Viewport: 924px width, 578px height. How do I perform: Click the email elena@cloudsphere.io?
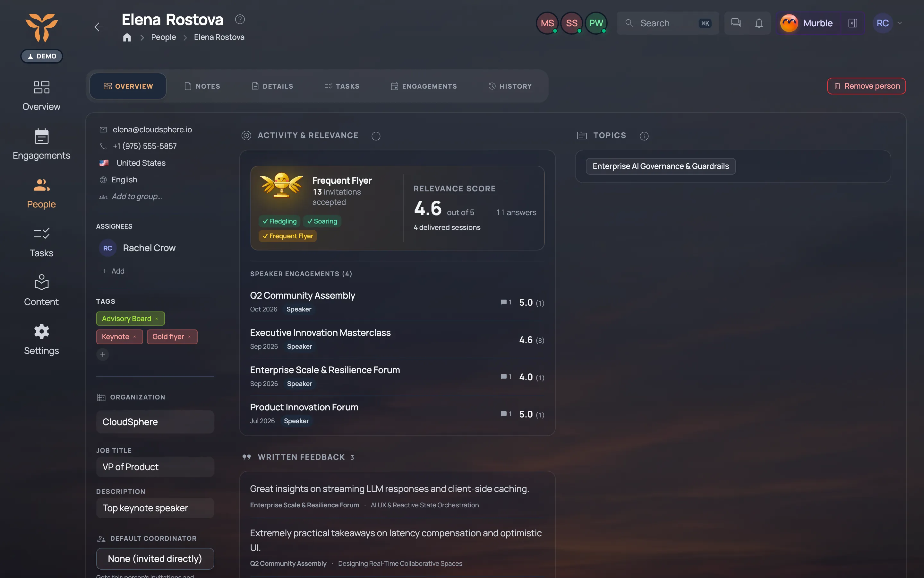[152, 130]
